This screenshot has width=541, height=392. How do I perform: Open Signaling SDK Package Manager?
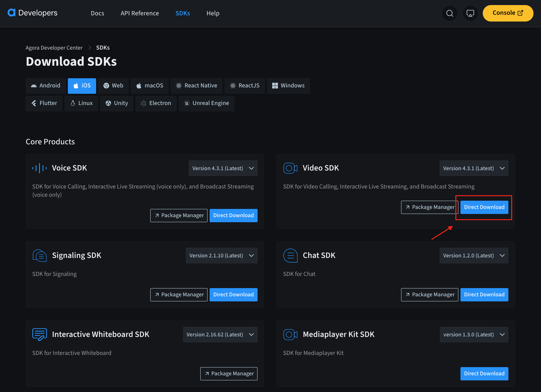coord(179,294)
